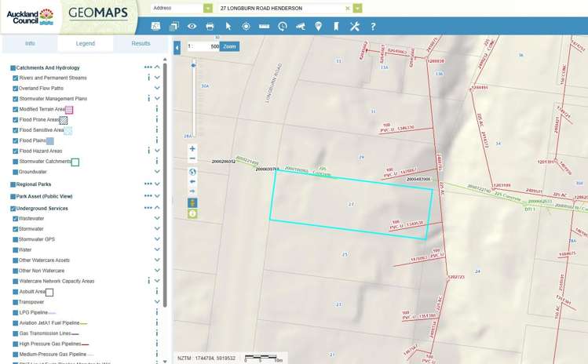This screenshot has height=364, width=588.
Task: Expand Groundwater layer chevron
Action: pyautogui.click(x=157, y=172)
